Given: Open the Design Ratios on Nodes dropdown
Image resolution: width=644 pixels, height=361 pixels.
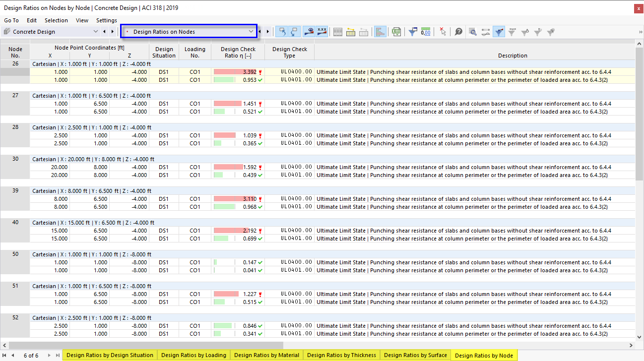Looking at the screenshot, I should 251,31.
